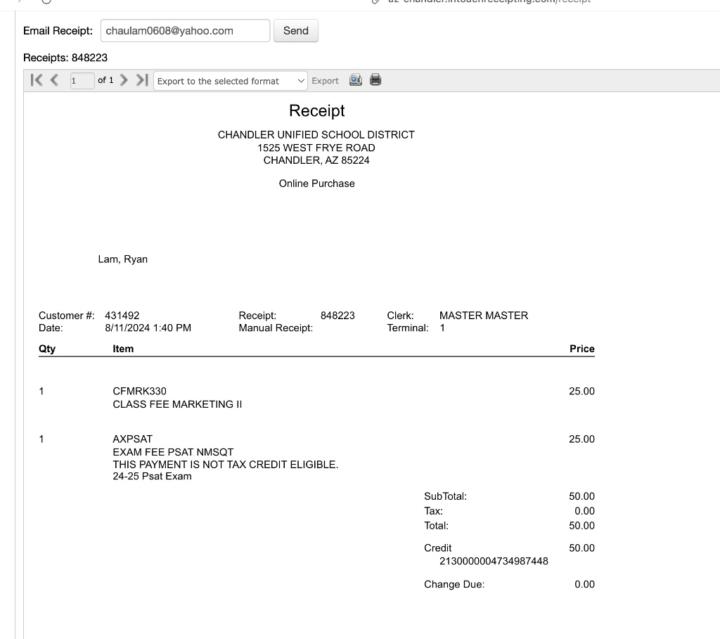Click the 25.00 price of AXPSAT
720x639 pixels.
[x=581, y=439]
